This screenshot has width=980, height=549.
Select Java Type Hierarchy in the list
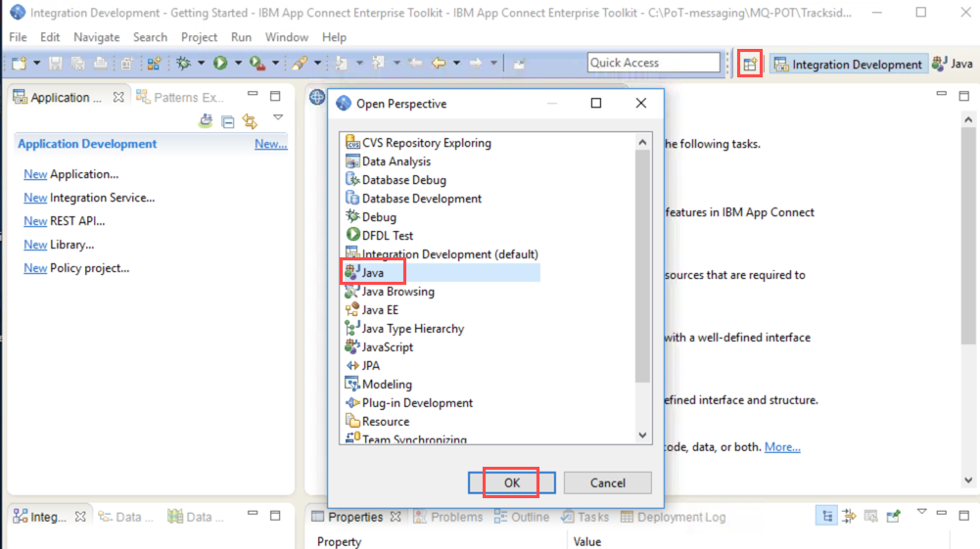pyautogui.click(x=404, y=329)
